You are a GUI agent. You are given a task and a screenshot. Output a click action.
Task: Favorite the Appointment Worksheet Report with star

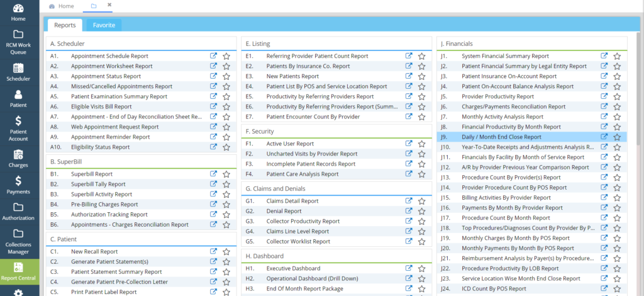coord(226,66)
